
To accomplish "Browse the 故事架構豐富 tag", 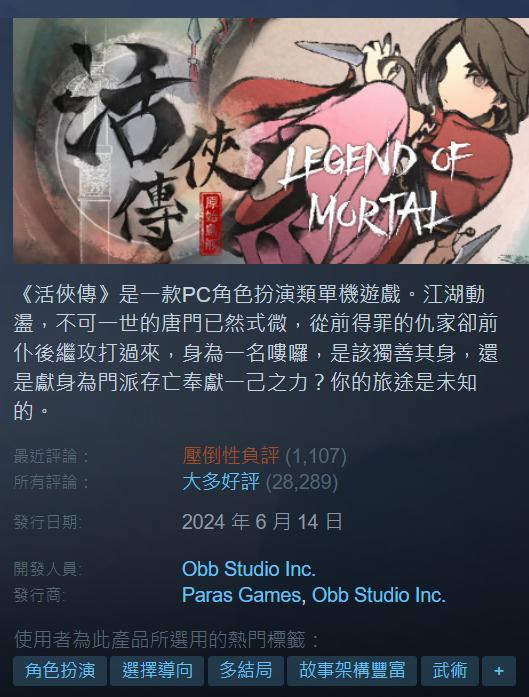I will coord(352,670).
